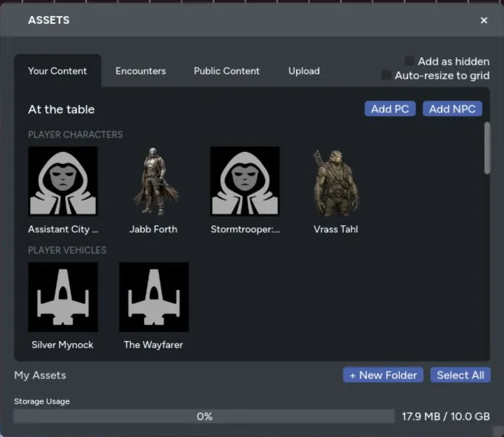504x437 pixels.
Task: Click the content list vertical scrollbar
Action: tap(487, 148)
